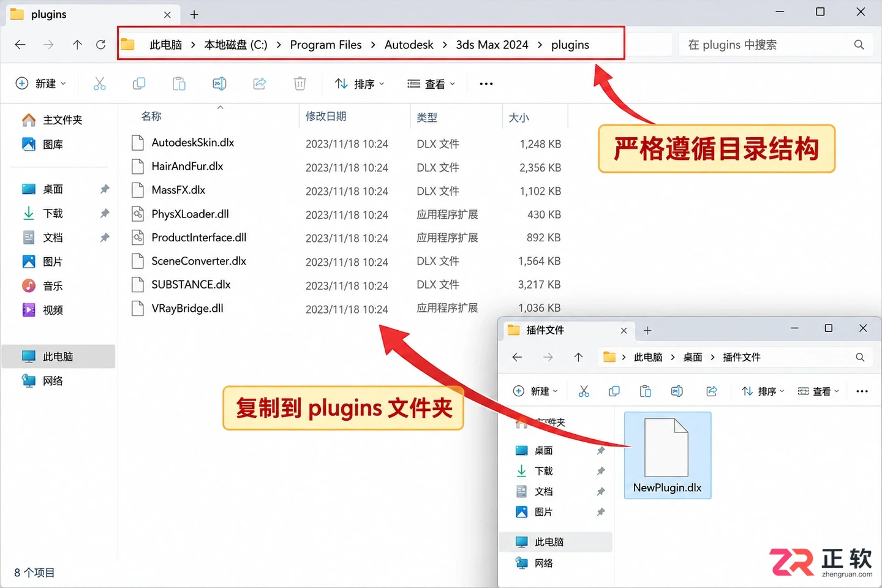Select NewPlugin.dlx file thumbnail
The image size is (882, 588).
click(x=668, y=455)
